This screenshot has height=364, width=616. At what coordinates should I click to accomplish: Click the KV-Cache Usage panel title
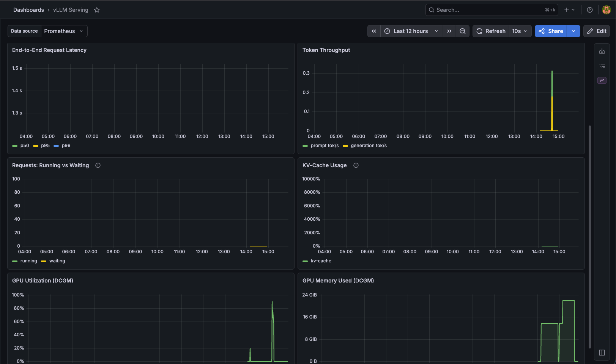click(x=325, y=165)
